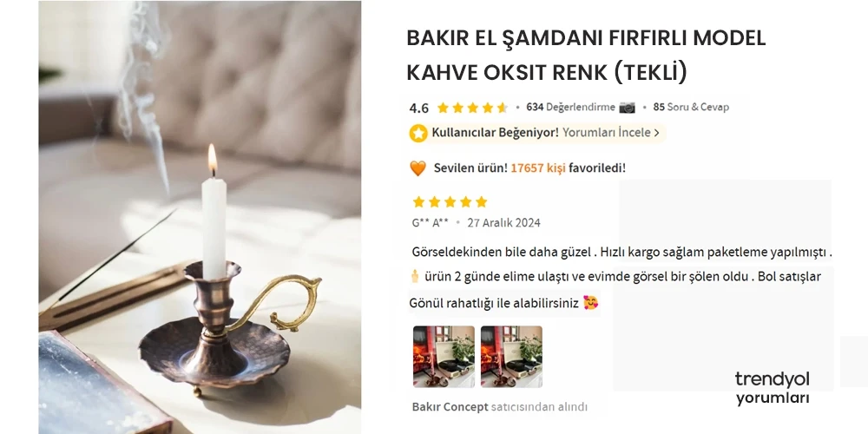Open the first review photo thumbnail

[444, 357]
